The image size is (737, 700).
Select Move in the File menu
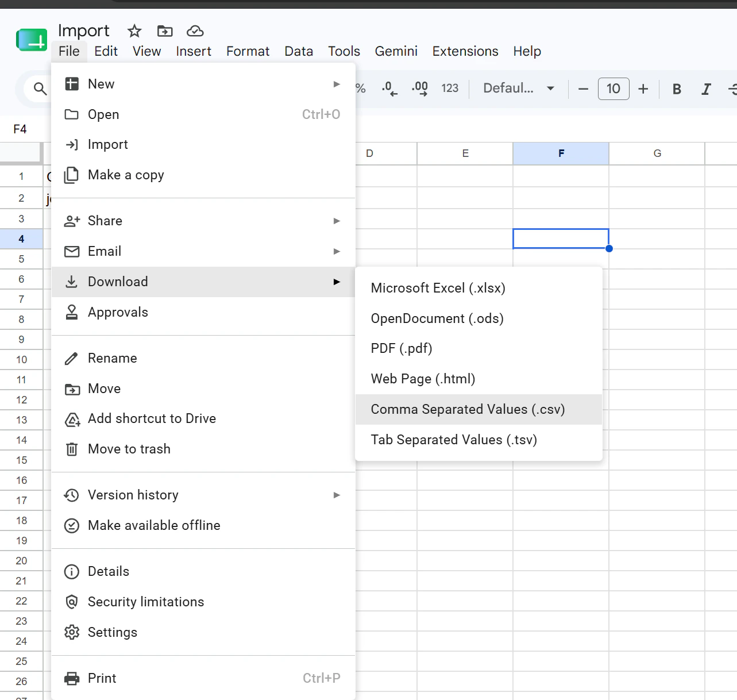(x=203, y=389)
